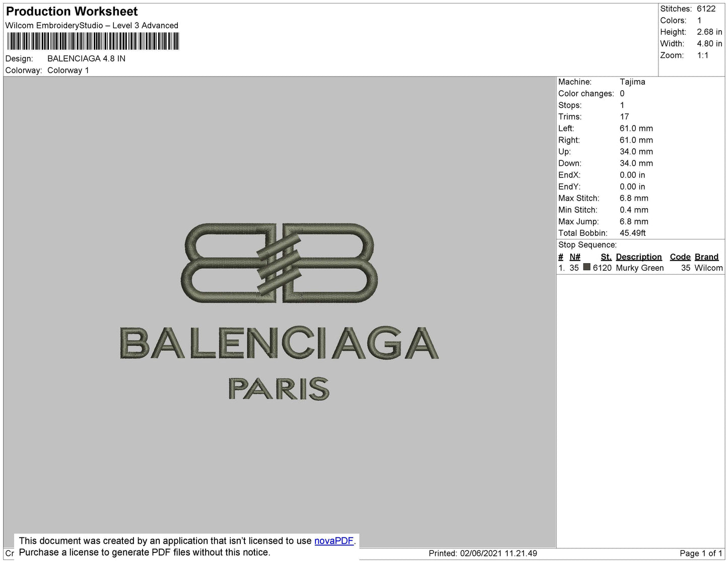Click the 'St.' column header
The height and width of the screenshot is (563, 728).
point(606,257)
